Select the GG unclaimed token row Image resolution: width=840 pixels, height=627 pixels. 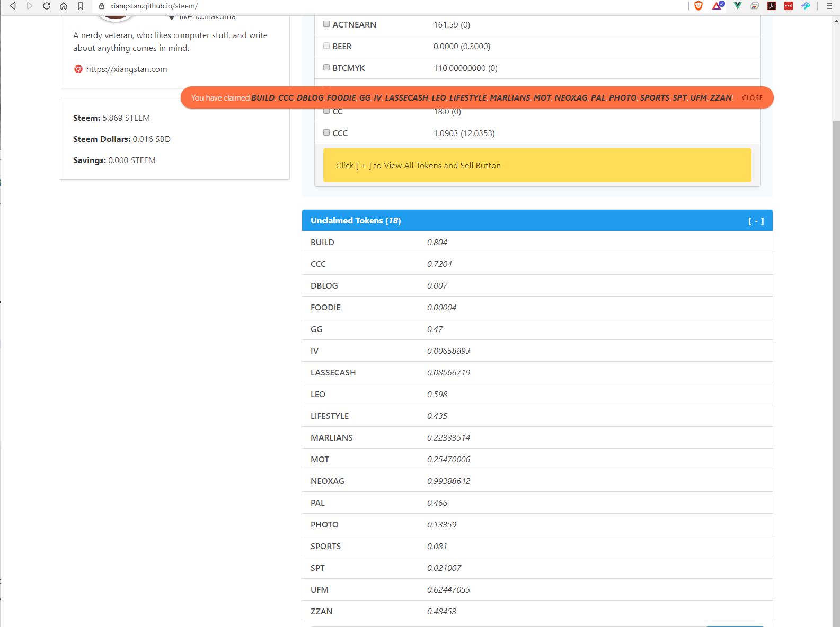point(537,329)
